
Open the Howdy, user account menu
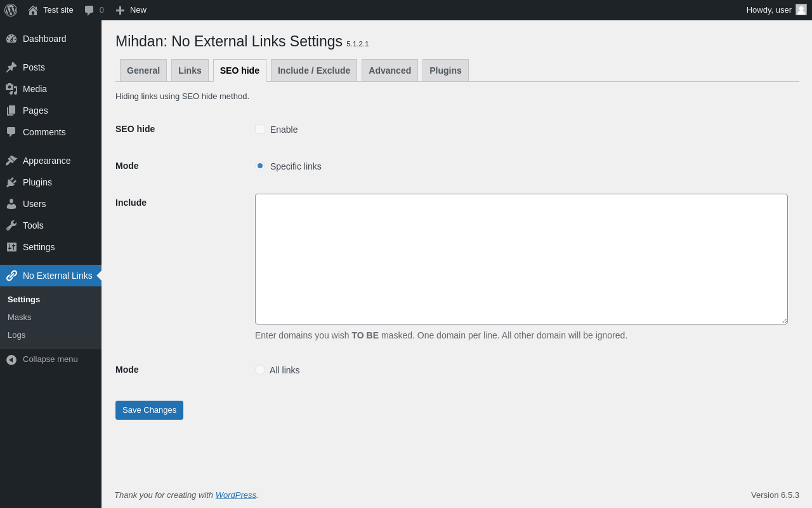coord(769,10)
